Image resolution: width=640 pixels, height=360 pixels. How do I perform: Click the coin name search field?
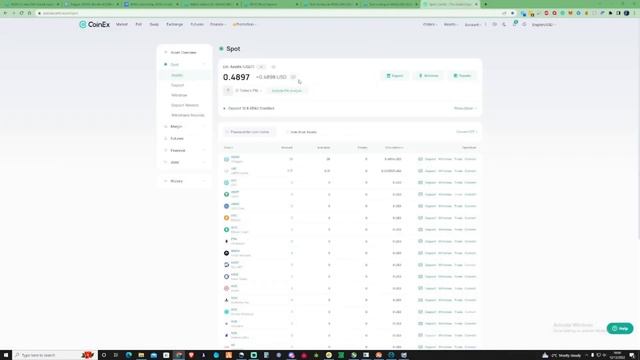[x=250, y=132]
